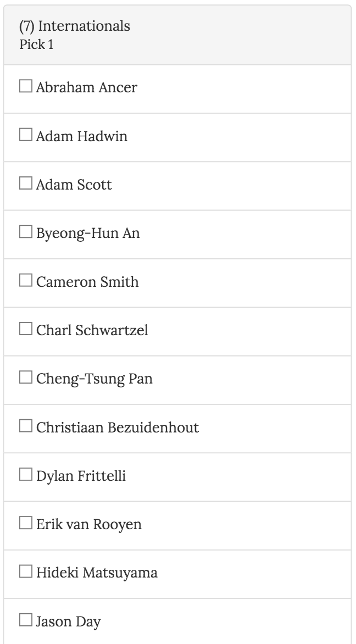Click the Jason Day name label
This screenshot has height=644, width=356.
pos(68,622)
